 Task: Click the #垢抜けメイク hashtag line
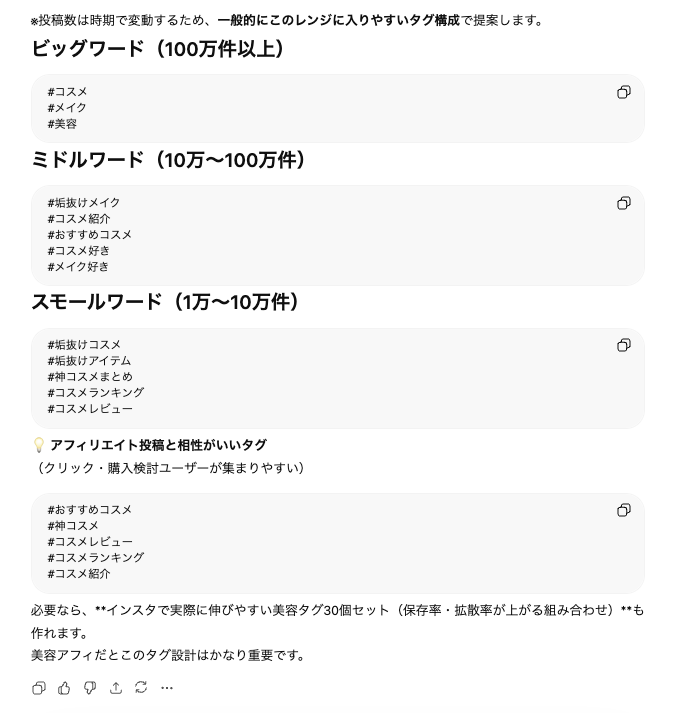click(x=84, y=203)
